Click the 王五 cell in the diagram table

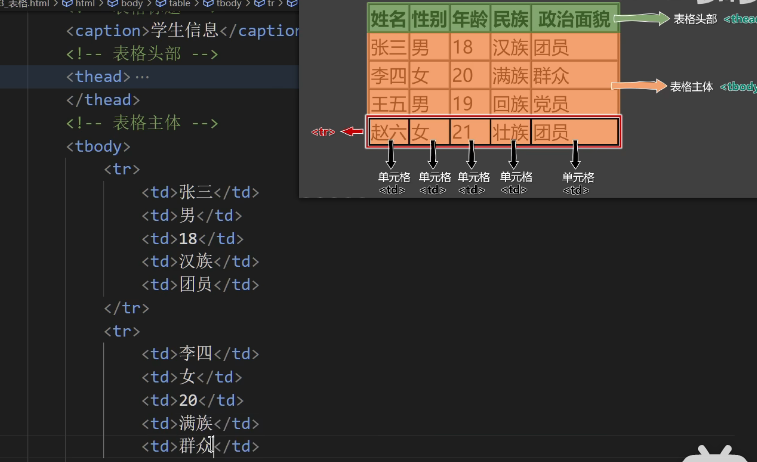(x=388, y=102)
